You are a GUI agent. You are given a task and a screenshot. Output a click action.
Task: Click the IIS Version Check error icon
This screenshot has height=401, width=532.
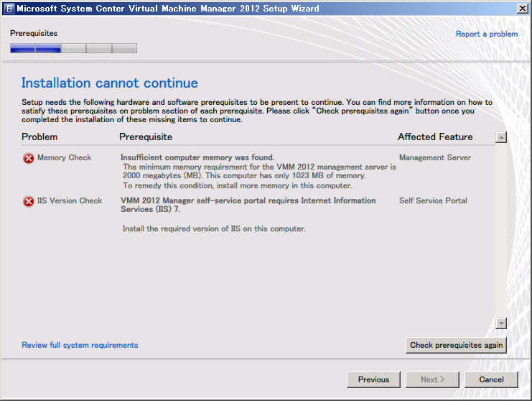[x=29, y=201]
